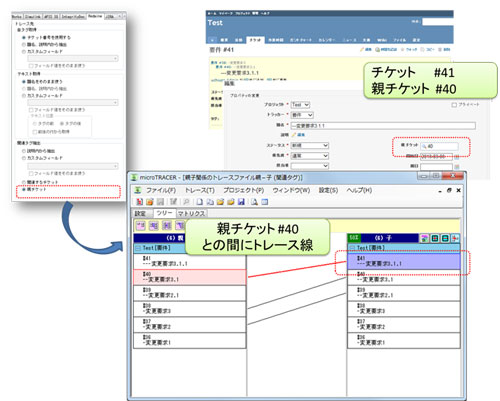Click the multicolor icon in 子 panel header
The height and width of the screenshot is (401, 500).
[424, 238]
